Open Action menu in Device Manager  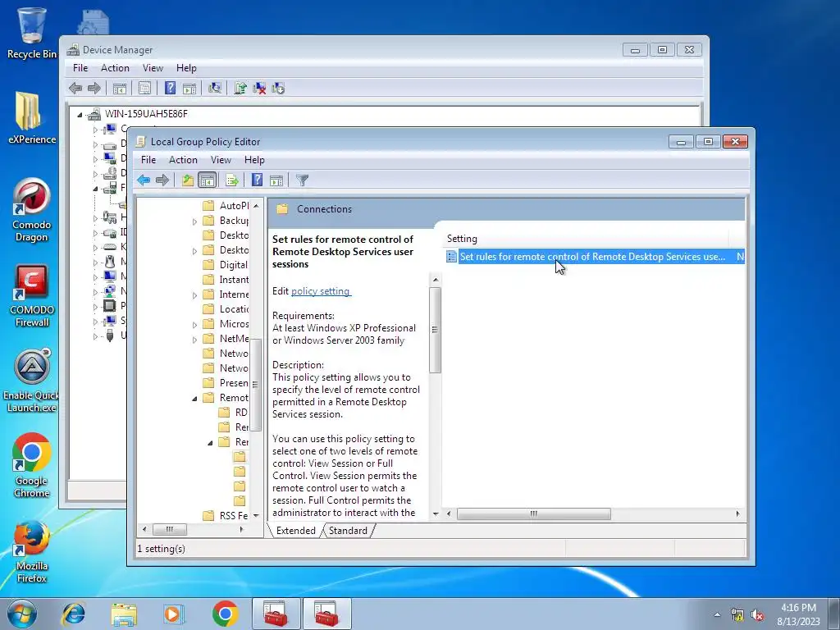click(x=115, y=68)
